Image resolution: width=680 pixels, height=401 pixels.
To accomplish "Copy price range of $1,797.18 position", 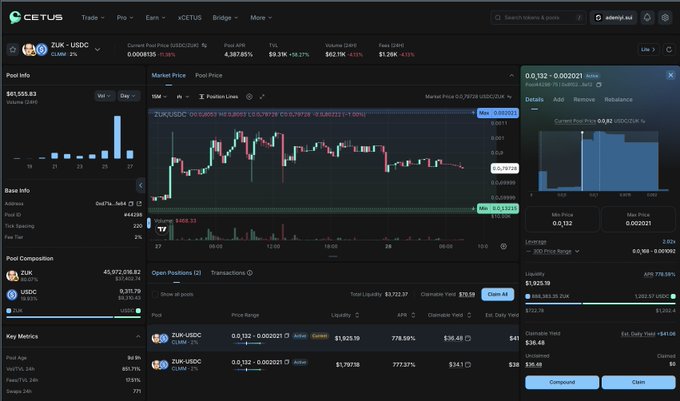I will 287,362.
